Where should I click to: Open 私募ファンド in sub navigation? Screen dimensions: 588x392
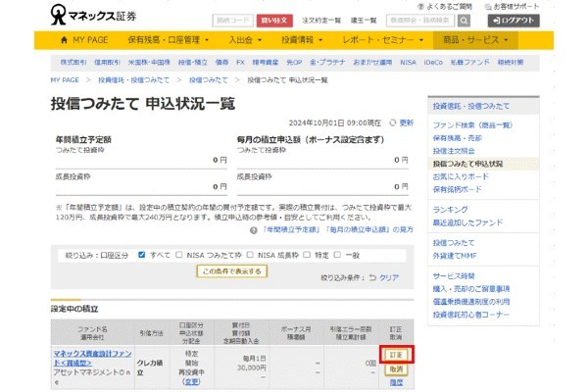469,63
